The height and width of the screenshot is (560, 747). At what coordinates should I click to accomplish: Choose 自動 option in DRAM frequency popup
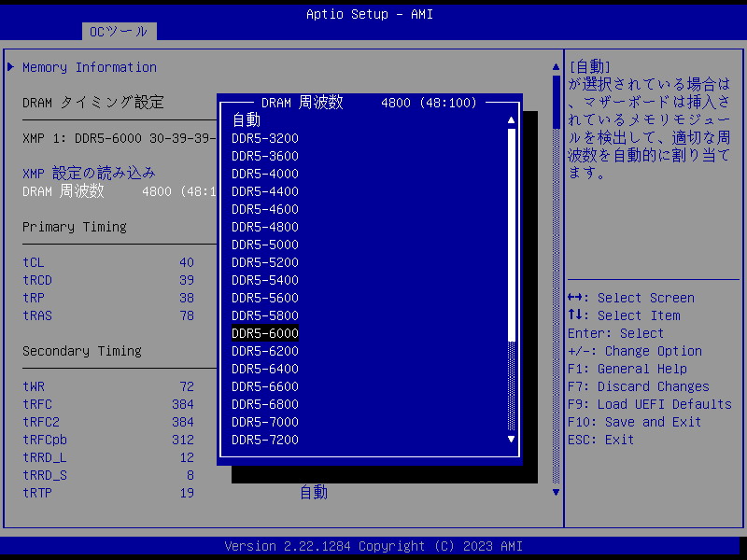247,120
